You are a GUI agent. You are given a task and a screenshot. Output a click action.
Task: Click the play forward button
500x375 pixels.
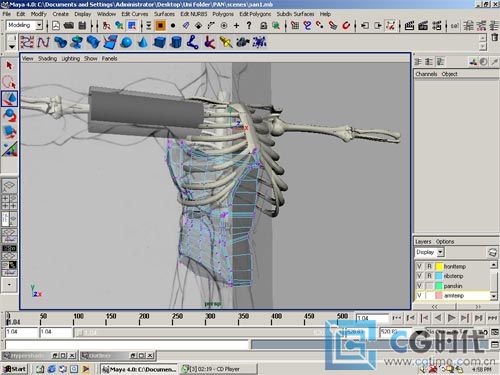(x=451, y=318)
